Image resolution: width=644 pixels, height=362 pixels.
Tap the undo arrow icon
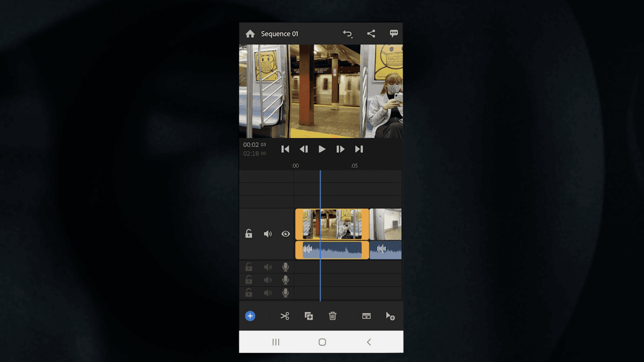click(x=348, y=34)
